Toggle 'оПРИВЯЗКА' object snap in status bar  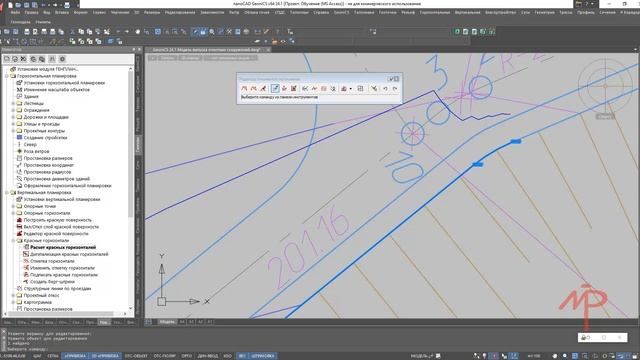coord(75,356)
